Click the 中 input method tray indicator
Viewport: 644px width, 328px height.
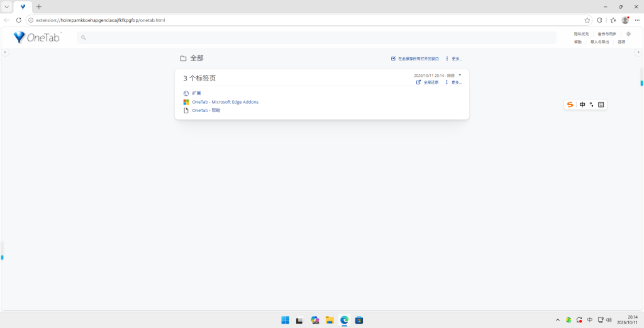point(590,320)
